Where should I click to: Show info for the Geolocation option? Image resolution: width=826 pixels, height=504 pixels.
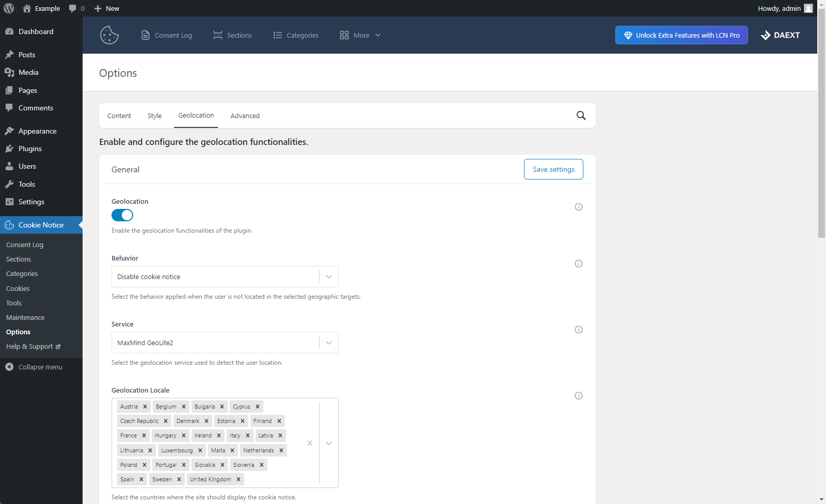click(x=579, y=207)
